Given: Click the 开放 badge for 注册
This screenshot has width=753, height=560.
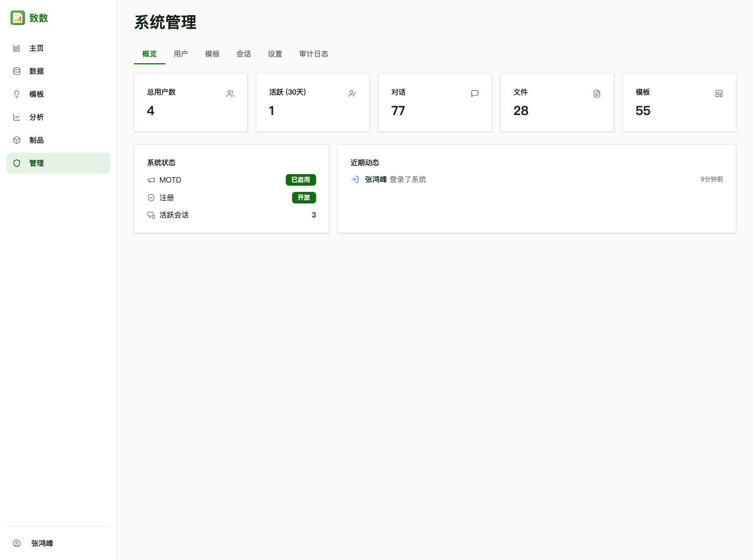Looking at the screenshot, I should (304, 198).
